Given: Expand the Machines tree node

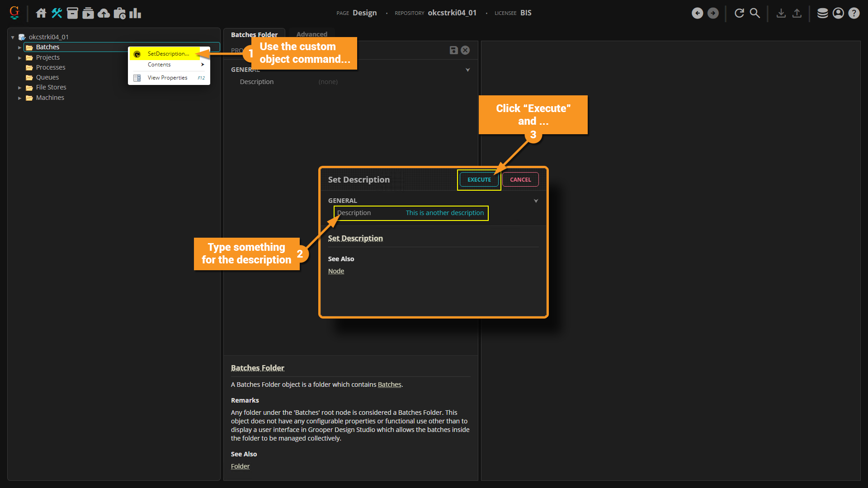Looking at the screenshot, I should click(x=19, y=98).
